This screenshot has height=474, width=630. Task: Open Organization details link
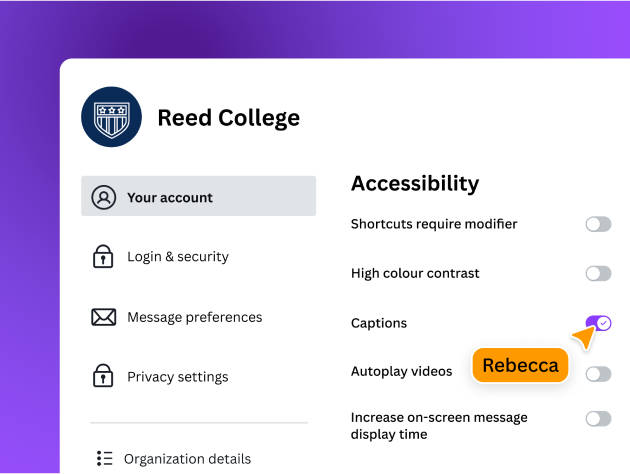click(x=187, y=459)
